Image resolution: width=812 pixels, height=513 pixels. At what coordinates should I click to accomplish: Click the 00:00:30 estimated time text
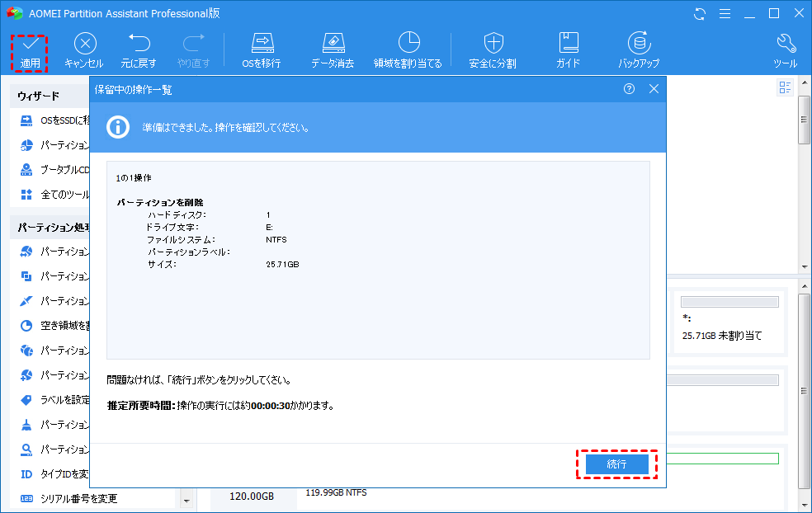[x=271, y=406]
